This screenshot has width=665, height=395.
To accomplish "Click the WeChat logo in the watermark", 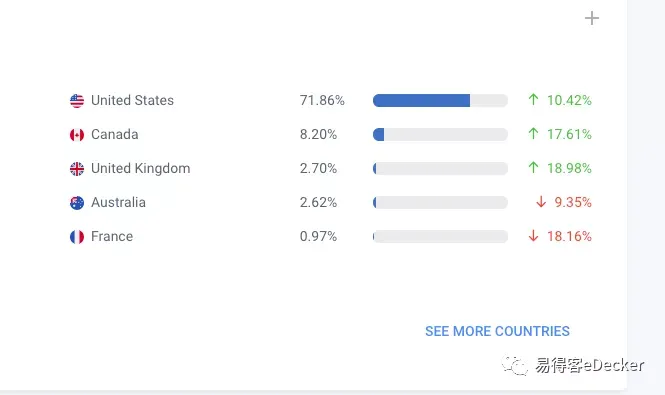I will [x=515, y=365].
